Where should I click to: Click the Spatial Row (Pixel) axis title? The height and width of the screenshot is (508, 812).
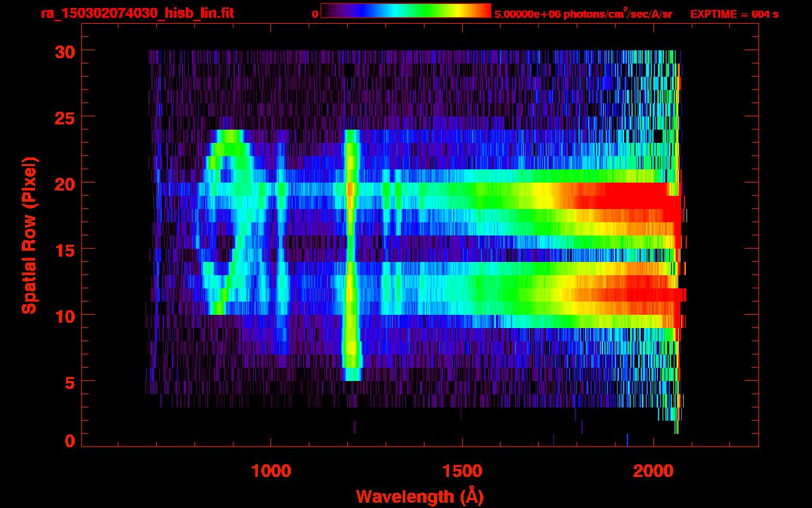tap(29, 235)
